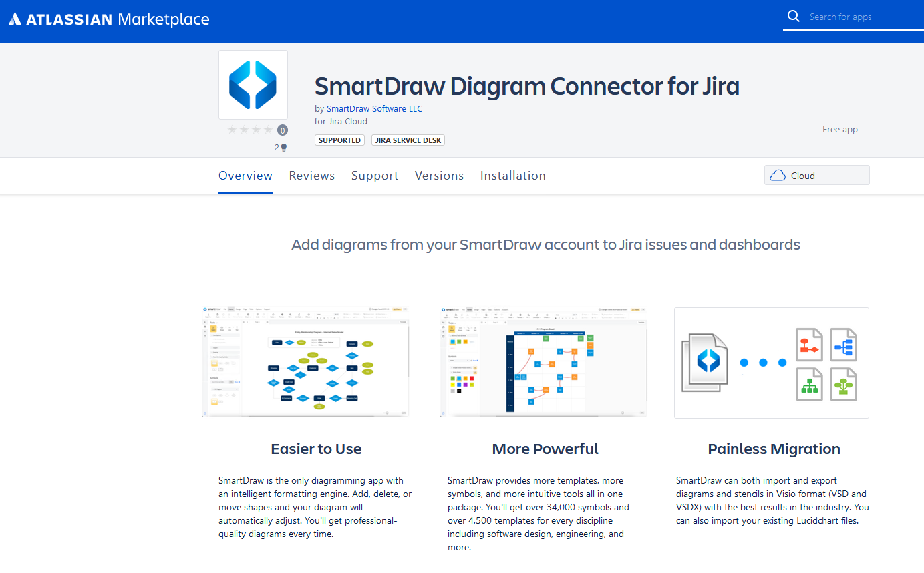Rate the app by clicking the first star
Image resolution: width=924 pixels, height=573 pixels.
pos(232,130)
